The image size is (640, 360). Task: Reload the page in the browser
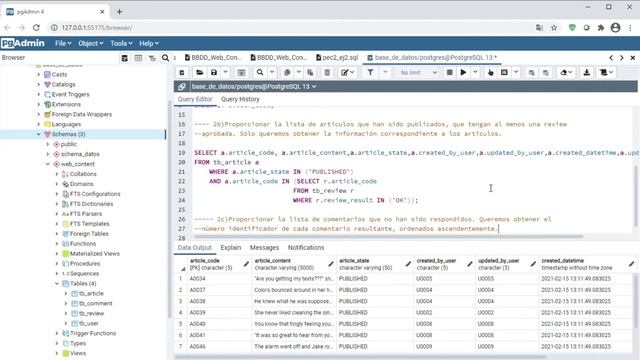36,27
